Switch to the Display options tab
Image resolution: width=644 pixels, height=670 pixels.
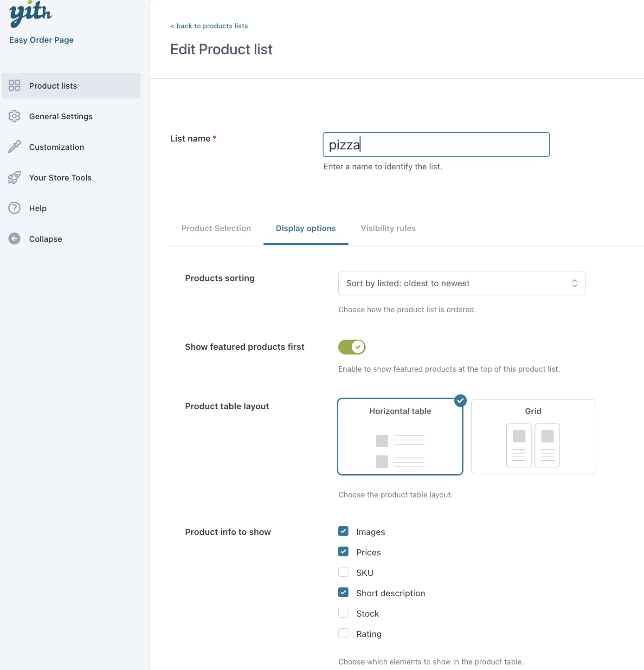[306, 228]
